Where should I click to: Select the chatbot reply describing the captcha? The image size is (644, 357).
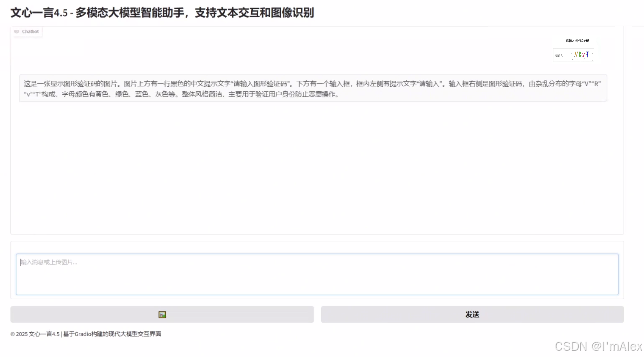pos(313,89)
